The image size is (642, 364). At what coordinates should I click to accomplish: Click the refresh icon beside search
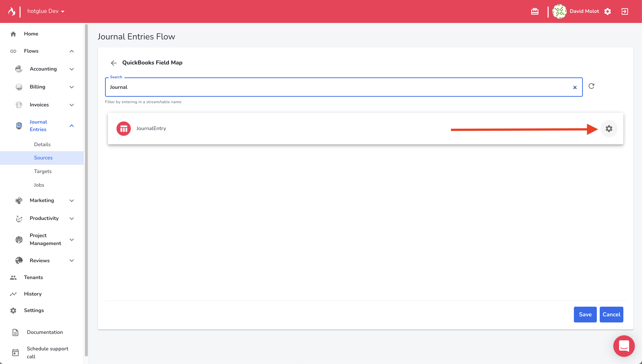[x=591, y=86]
